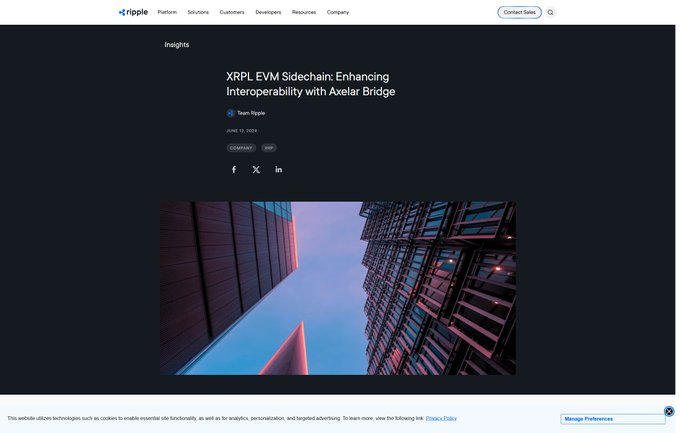This screenshot has width=680, height=433.
Task: Open Team Ripple author link
Action: pyautogui.click(x=251, y=113)
